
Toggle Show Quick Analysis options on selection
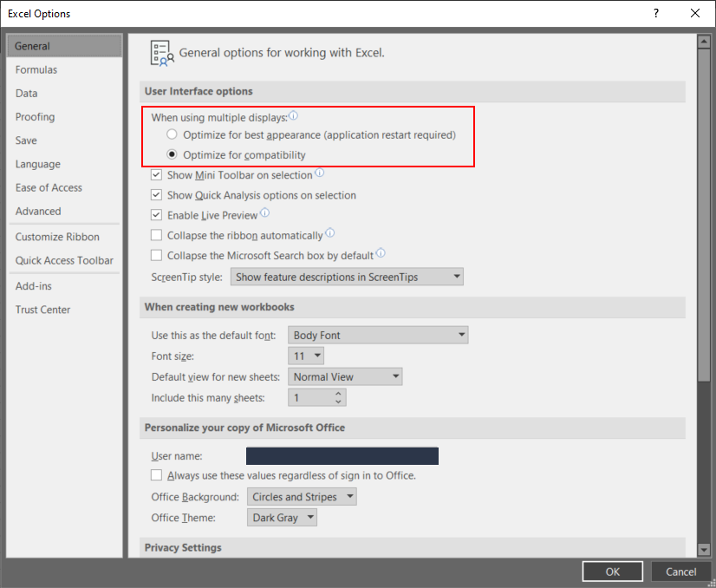tap(156, 195)
